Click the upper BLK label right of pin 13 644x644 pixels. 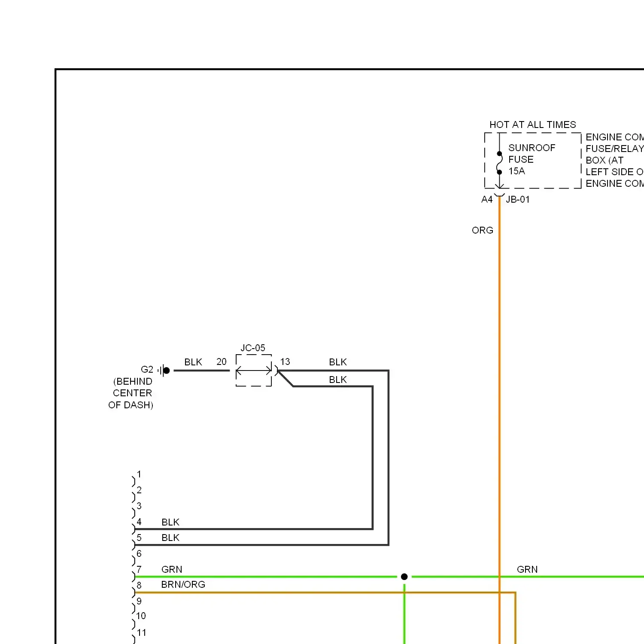tap(338, 362)
